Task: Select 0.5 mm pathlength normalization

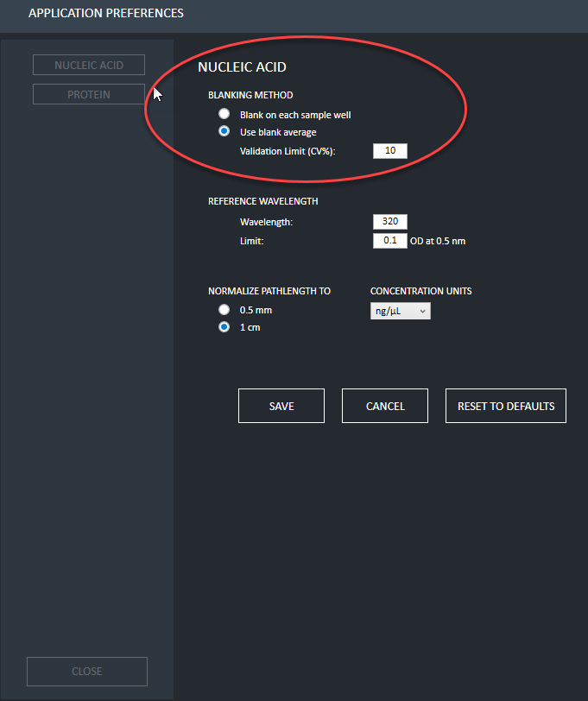Action: [x=224, y=310]
